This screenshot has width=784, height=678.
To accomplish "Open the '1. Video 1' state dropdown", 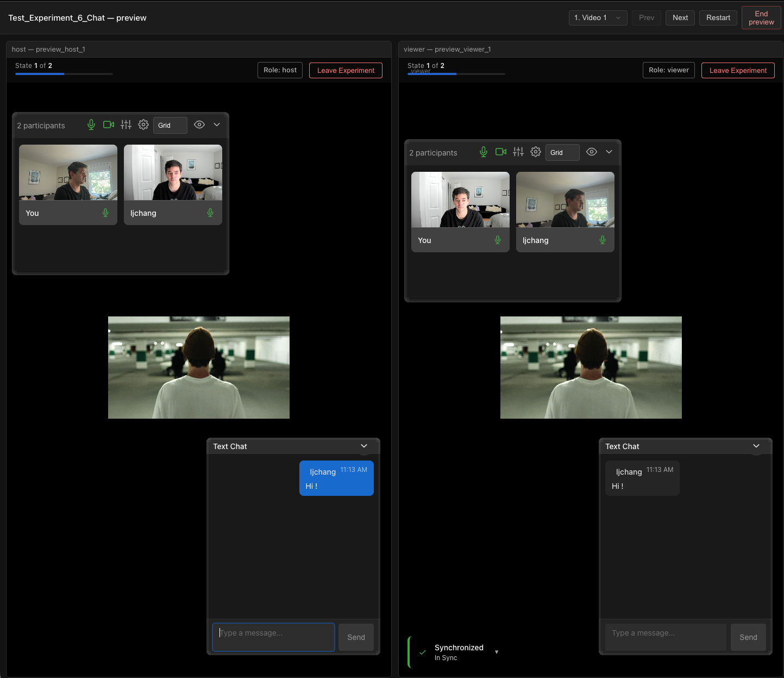I will point(598,18).
